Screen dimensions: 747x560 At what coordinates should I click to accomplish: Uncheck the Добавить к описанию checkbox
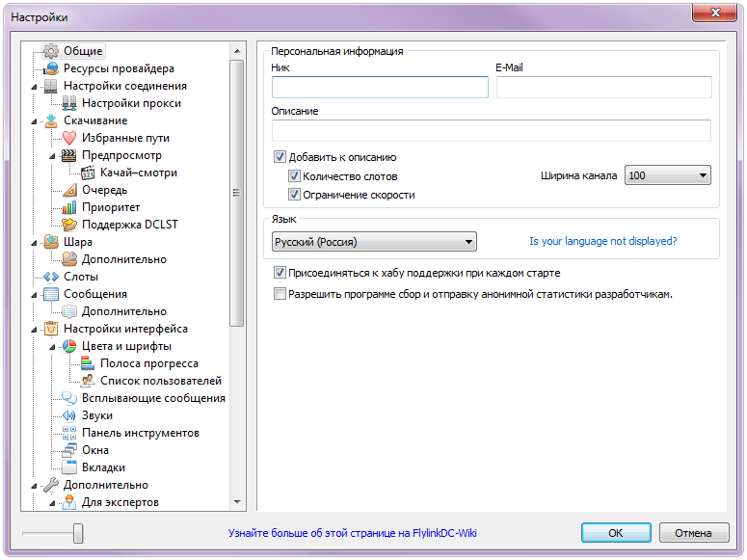280,157
